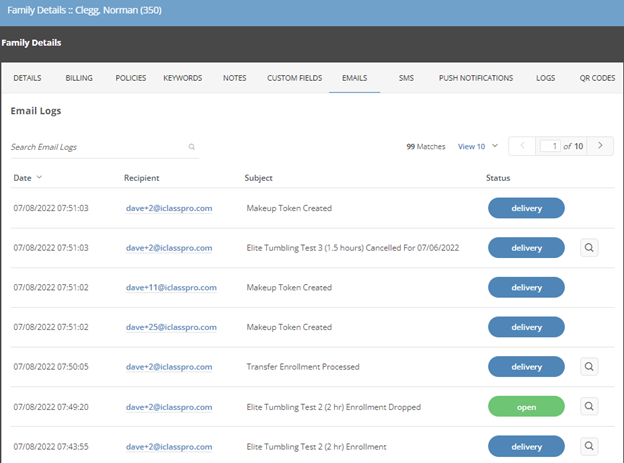Screen dimensions: 624x463
Task: Click date '07/08/2022 07:50:05'
Action: (51, 367)
